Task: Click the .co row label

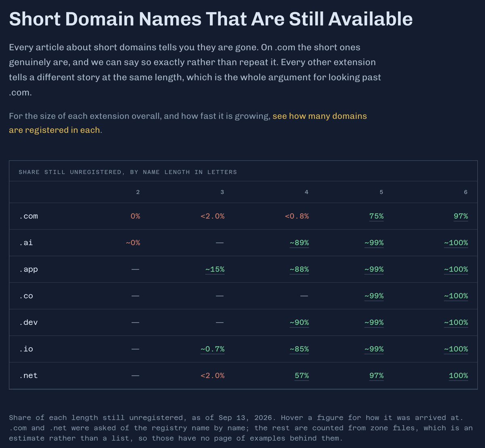Action: tap(26, 296)
